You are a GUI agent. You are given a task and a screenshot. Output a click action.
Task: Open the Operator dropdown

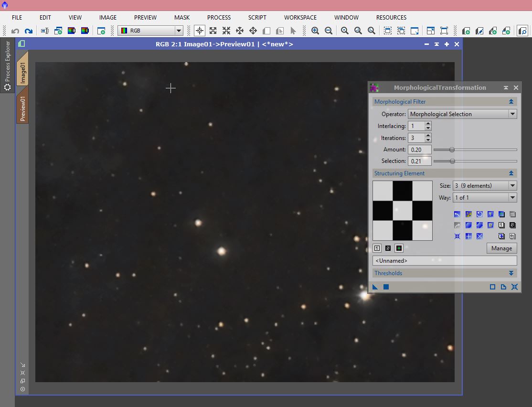[x=512, y=114]
